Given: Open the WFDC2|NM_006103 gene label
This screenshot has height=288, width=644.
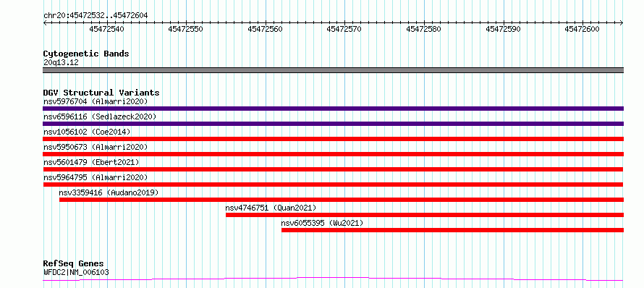Looking at the screenshot, I should coord(76,272).
